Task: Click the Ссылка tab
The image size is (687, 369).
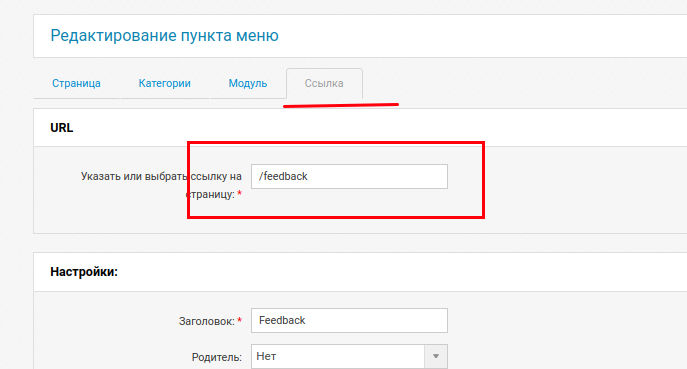Action: click(324, 83)
